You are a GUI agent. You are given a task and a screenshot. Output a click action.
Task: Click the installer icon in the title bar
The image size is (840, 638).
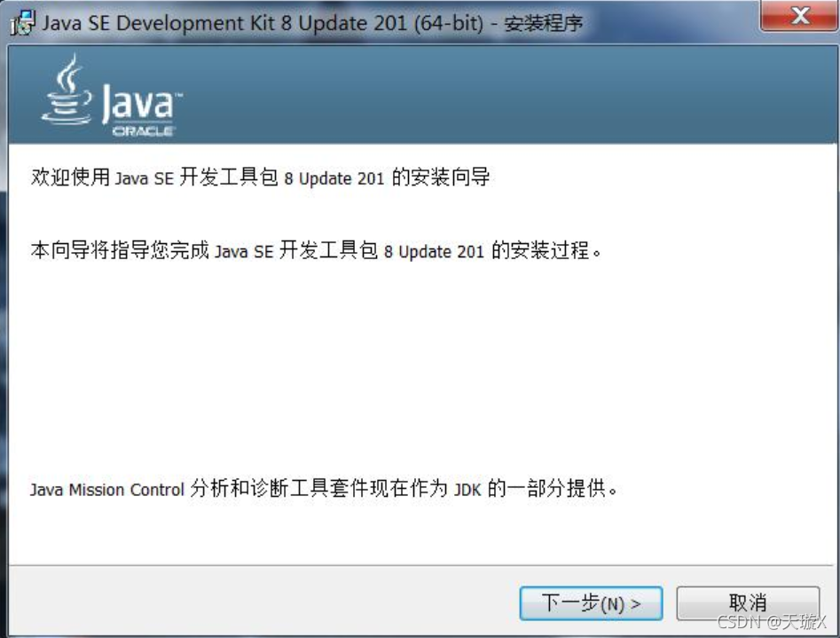[23, 23]
